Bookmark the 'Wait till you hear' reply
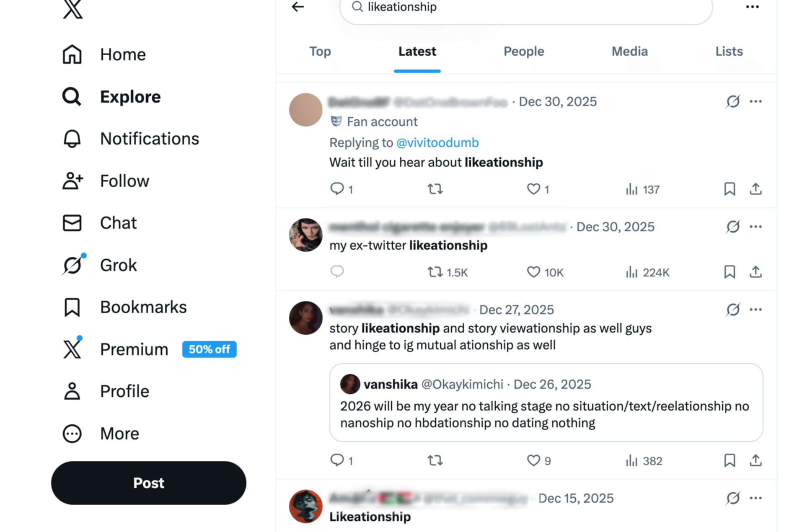Image resolution: width=802 pixels, height=532 pixels. (x=730, y=189)
